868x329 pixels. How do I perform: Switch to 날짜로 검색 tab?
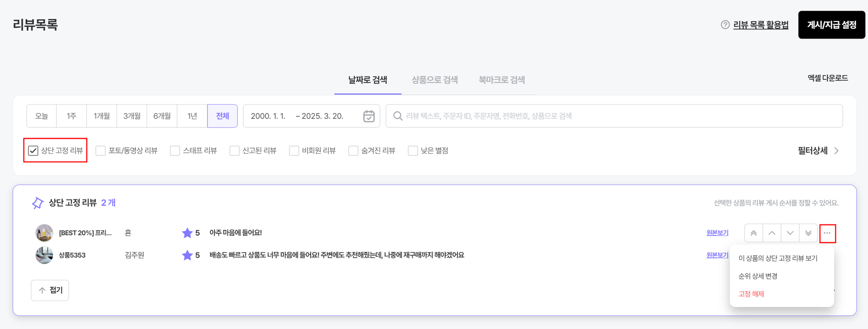tap(367, 80)
